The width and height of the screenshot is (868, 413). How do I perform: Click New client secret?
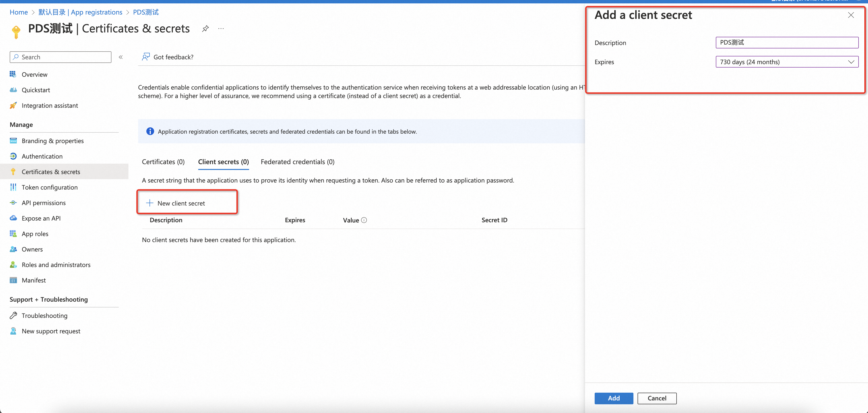point(181,203)
